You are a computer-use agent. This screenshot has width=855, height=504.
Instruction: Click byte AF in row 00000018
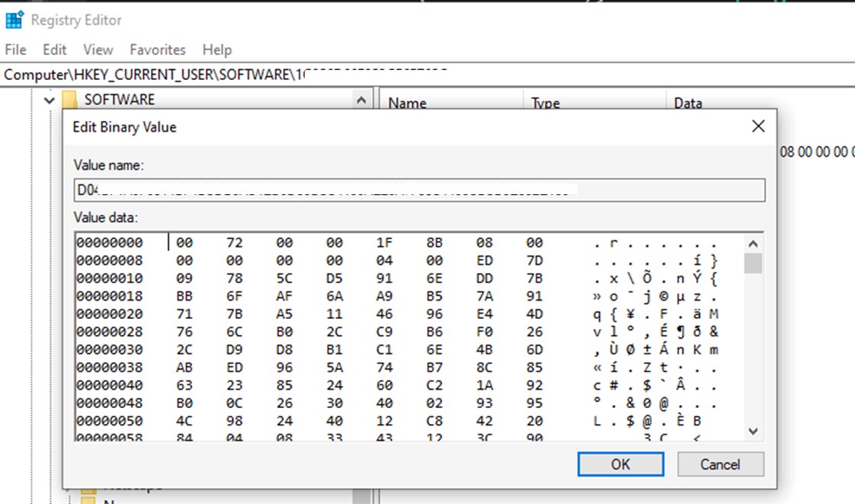point(284,296)
